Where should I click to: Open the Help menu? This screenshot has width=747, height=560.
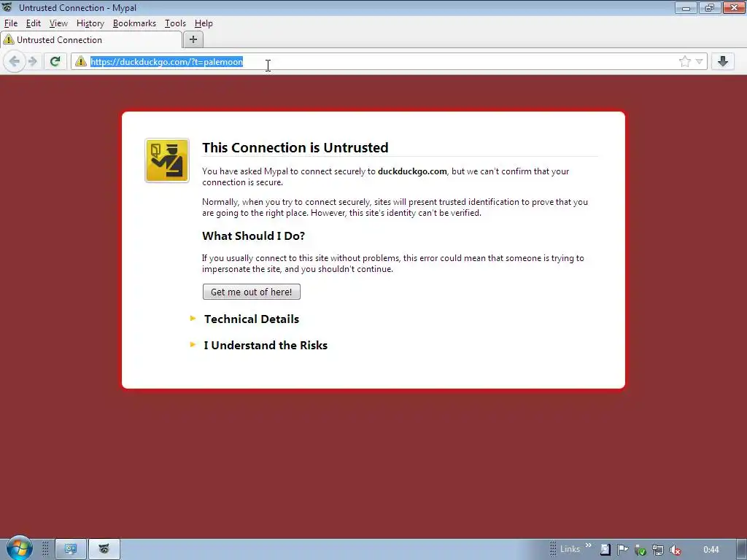[x=204, y=23]
